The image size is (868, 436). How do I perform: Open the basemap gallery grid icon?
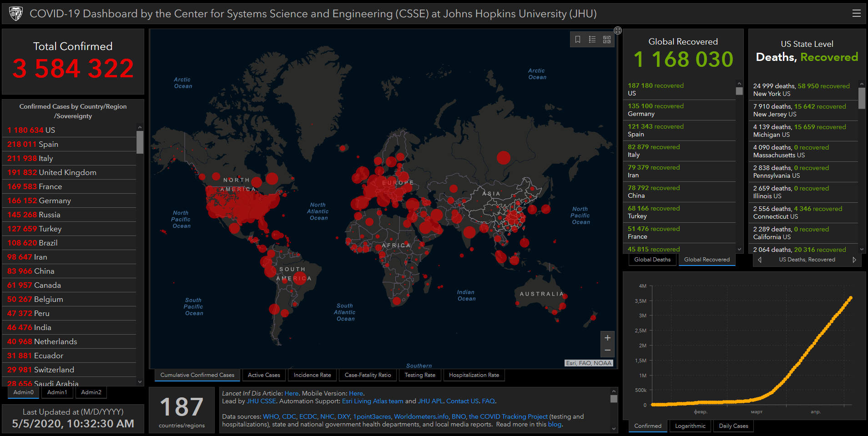pyautogui.click(x=607, y=40)
